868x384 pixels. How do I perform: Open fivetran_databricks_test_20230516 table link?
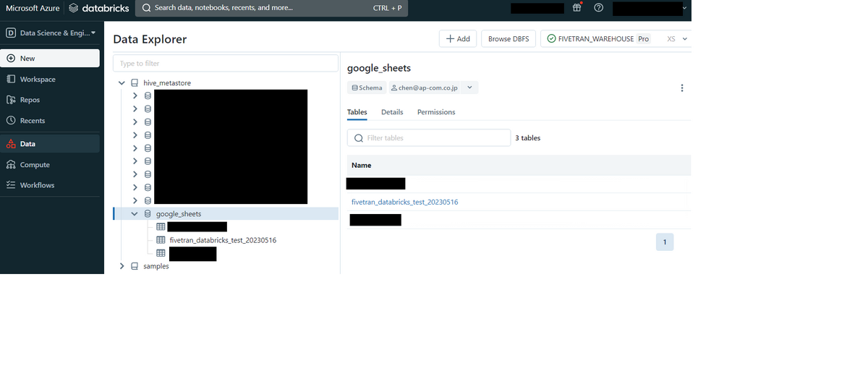[x=404, y=202]
